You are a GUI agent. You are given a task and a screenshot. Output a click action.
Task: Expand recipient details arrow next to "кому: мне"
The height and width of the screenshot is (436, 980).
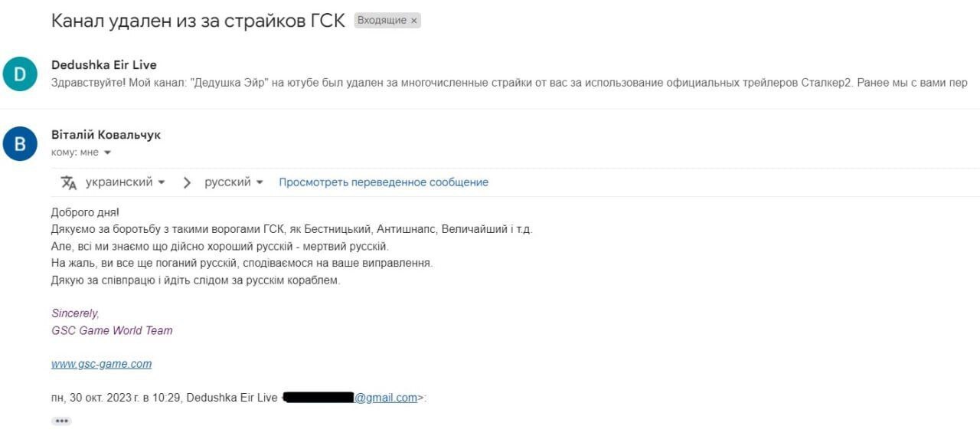[107, 152]
